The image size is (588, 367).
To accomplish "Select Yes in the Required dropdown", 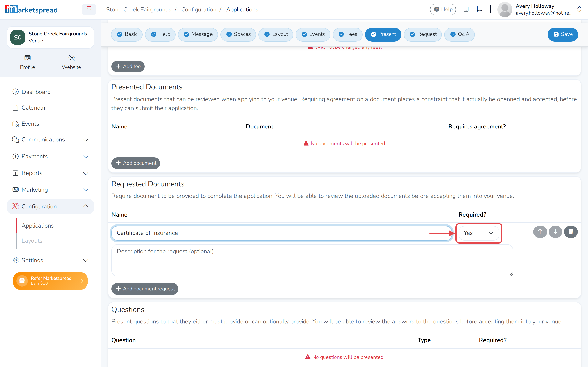I will coord(478,233).
